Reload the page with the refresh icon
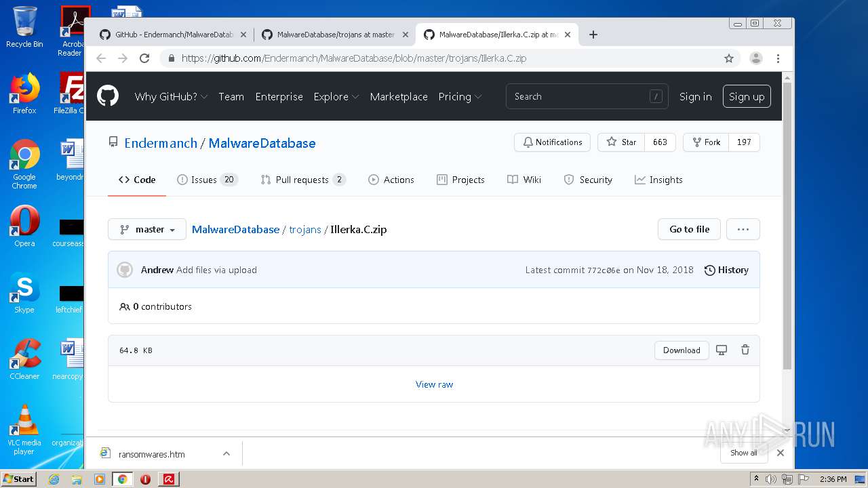 (x=144, y=58)
